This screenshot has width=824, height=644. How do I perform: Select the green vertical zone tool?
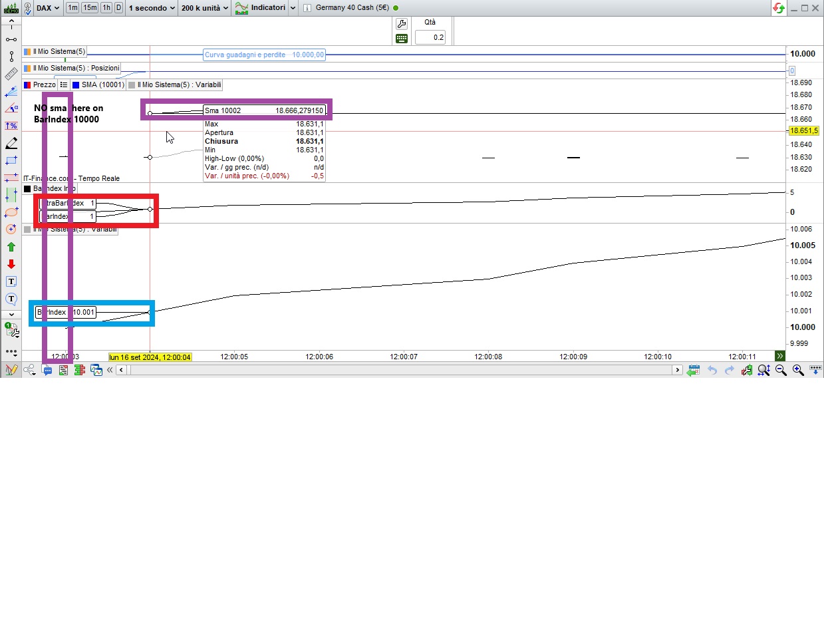(x=11, y=195)
